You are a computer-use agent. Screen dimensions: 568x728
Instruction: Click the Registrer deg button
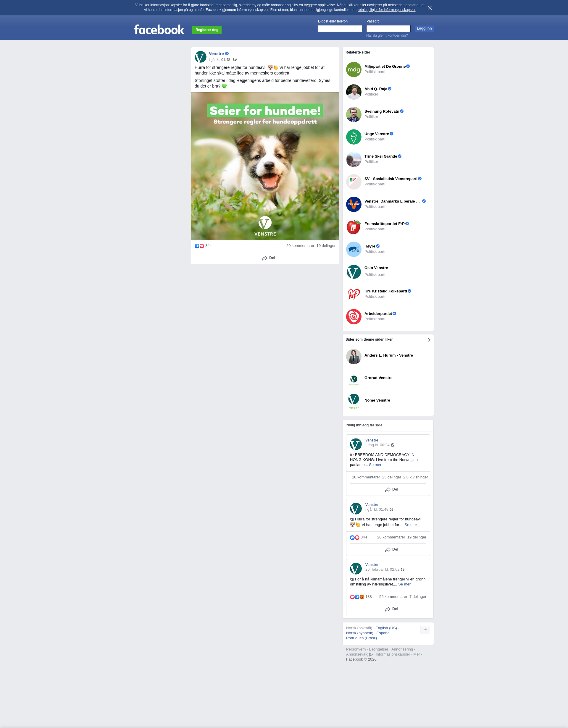(x=207, y=30)
